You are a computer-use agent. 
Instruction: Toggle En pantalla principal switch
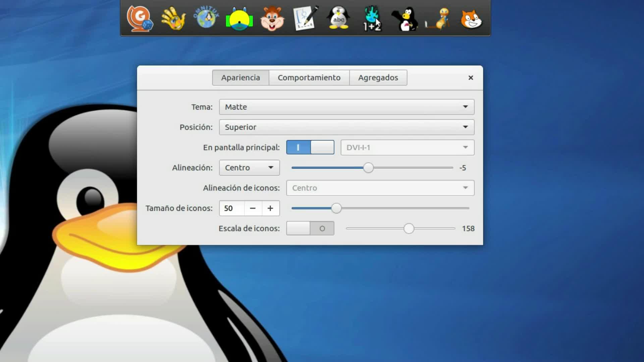pos(310,147)
